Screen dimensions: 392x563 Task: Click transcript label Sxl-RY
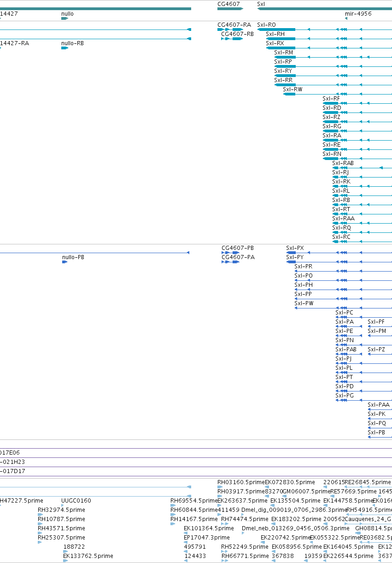(x=283, y=71)
